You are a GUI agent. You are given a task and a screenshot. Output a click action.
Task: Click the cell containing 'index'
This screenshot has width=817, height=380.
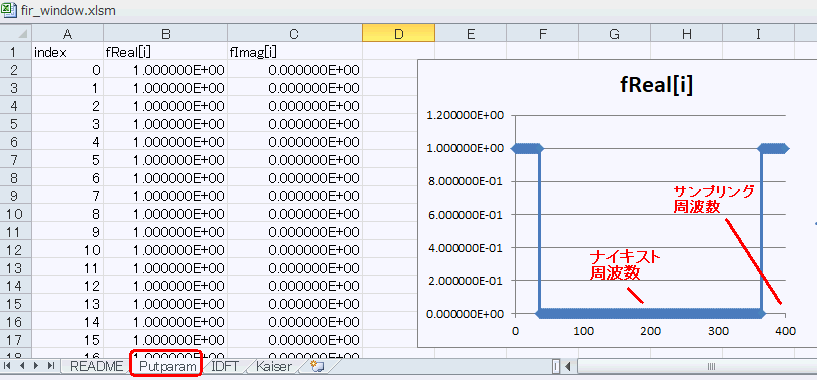[68, 52]
